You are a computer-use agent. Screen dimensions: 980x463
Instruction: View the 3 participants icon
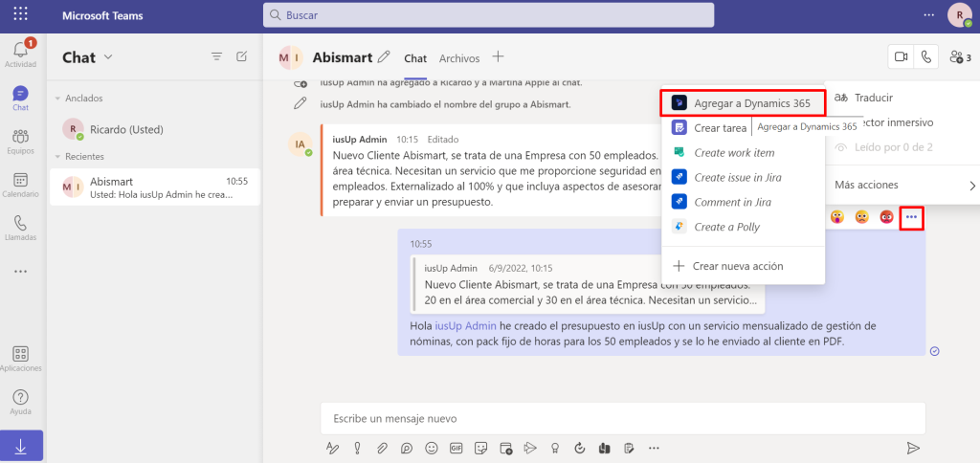960,57
